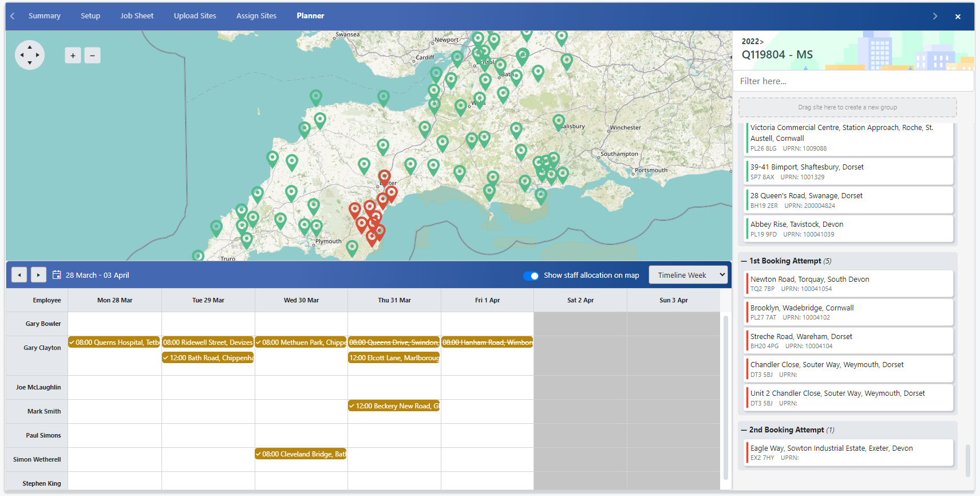
Task: Select the Planner tab
Action: pos(311,16)
